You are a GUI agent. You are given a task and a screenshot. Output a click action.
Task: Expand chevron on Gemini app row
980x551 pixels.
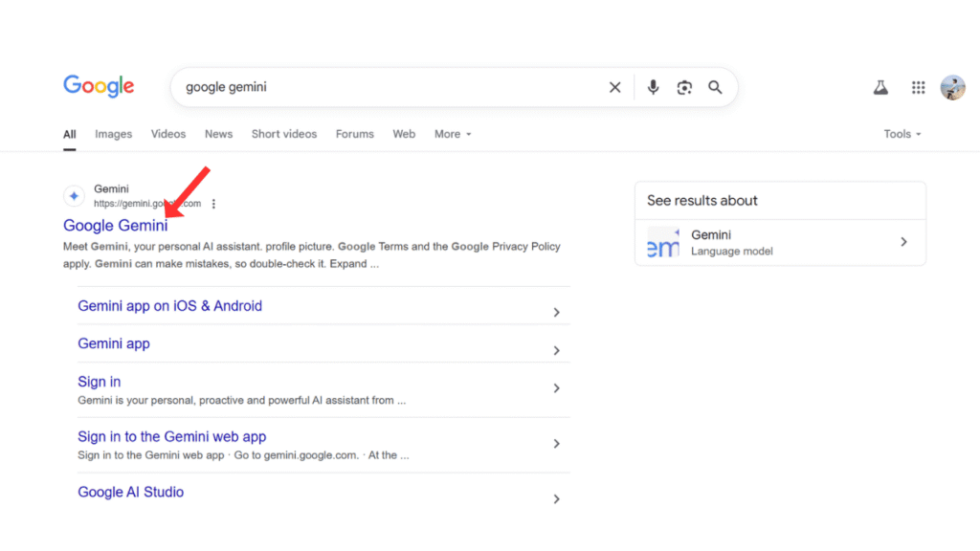coord(556,350)
